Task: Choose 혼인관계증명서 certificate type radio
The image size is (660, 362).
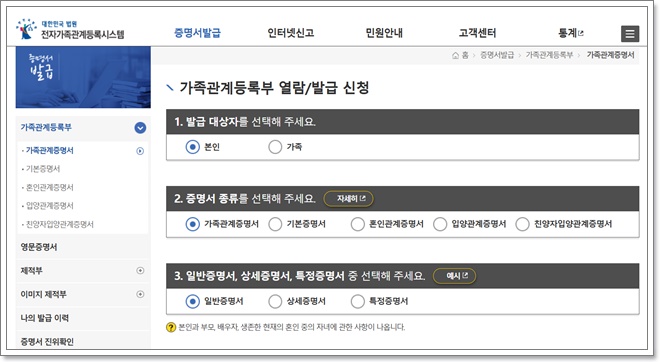Action: (357, 224)
